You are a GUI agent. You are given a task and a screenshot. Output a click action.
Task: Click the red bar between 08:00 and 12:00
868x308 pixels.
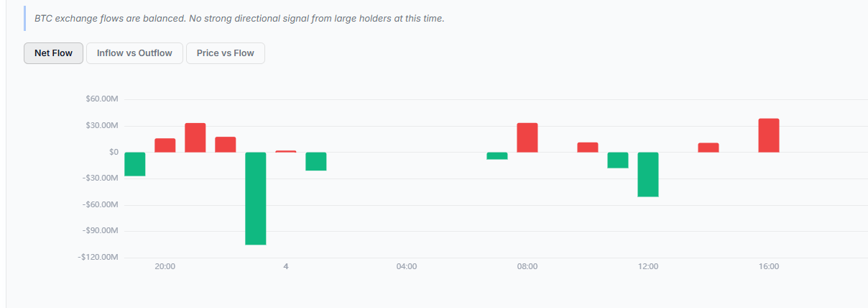click(x=588, y=148)
